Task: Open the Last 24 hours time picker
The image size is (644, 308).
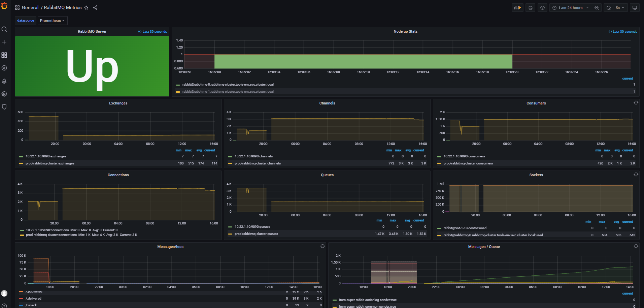Action: point(570,8)
